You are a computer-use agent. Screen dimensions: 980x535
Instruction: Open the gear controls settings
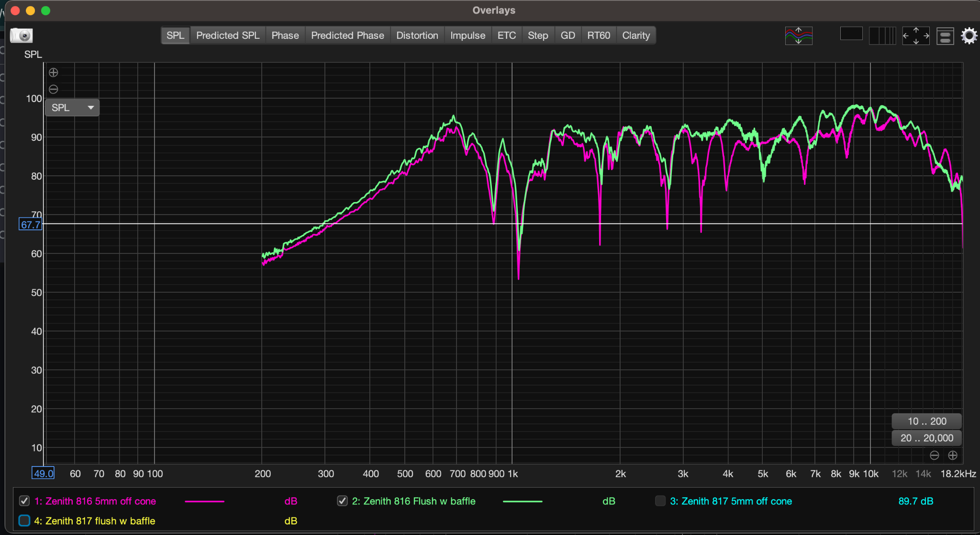pyautogui.click(x=969, y=36)
